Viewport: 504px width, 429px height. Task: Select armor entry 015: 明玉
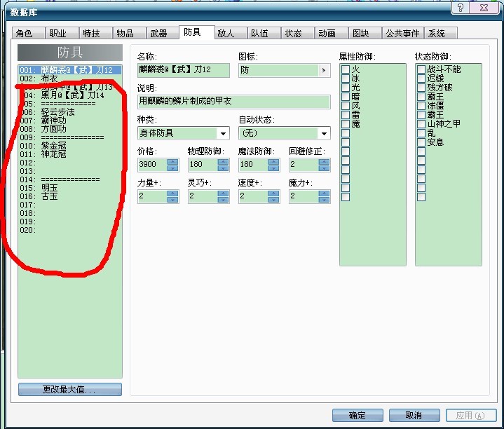[70, 188]
